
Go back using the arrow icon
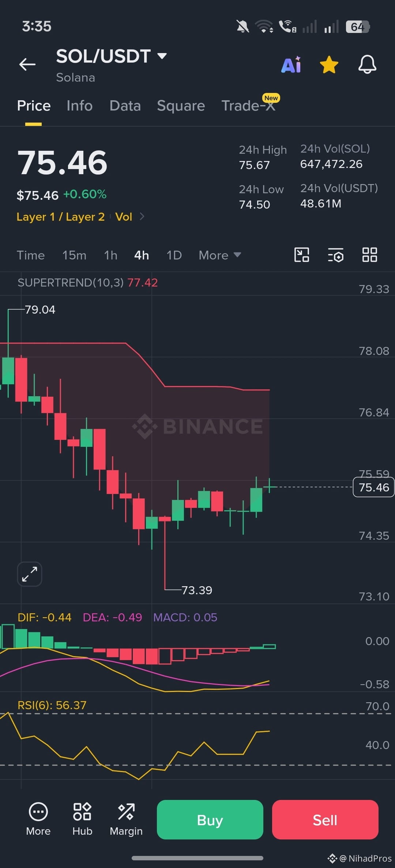[x=27, y=64]
